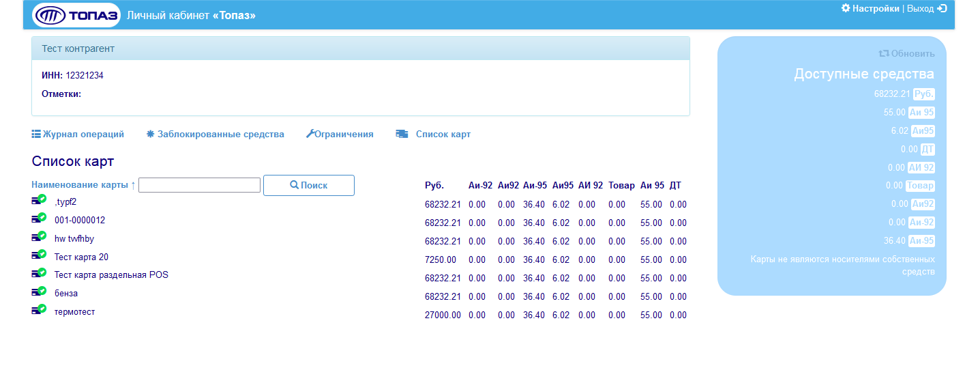980x366 pixels.
Task: Open card Тест карта 20
Action: [x=81, y=257]
